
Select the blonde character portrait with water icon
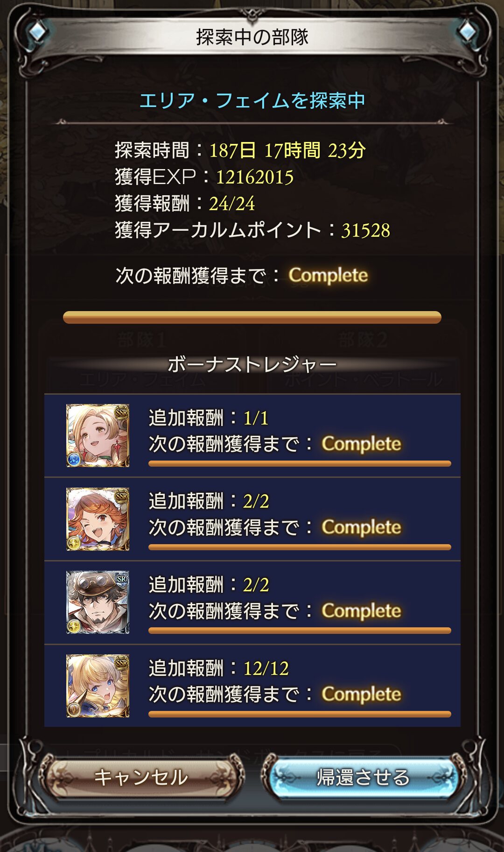point(98,436)
